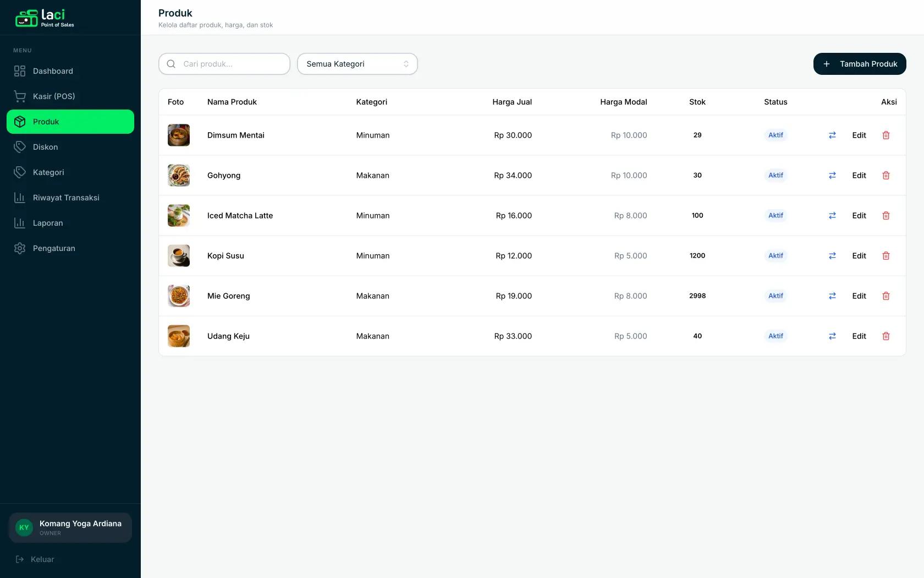The height and width of the screenshot is (578, 924).
Task: Open the Diskon page
Action: [70, 147]
